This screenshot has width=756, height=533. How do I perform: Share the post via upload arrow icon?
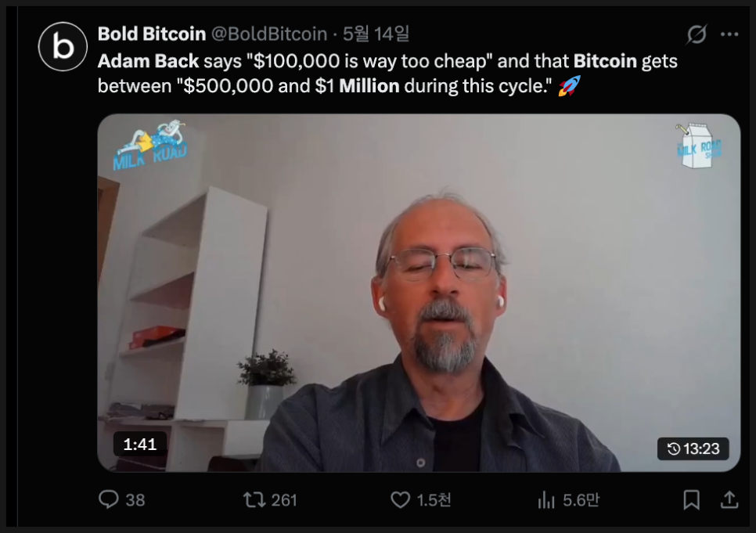729,499
